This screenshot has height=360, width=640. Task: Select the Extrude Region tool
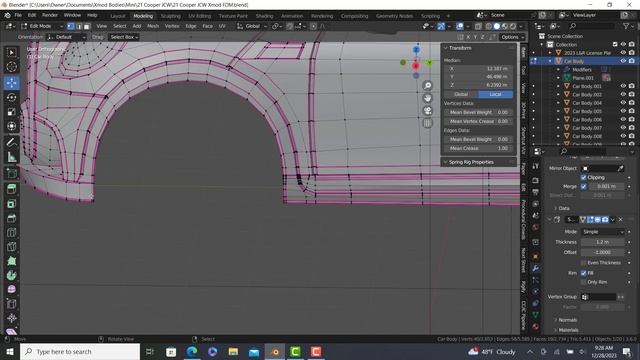coord(11,189)
